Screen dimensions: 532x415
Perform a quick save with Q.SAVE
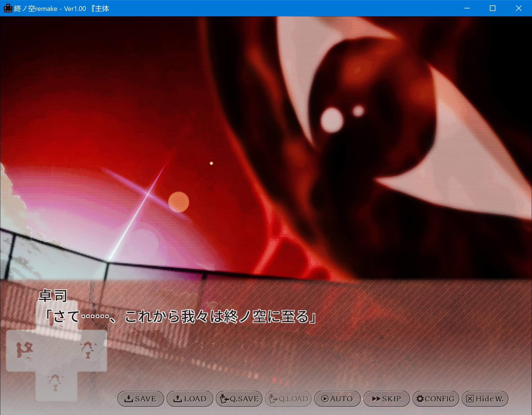(239, 399)
